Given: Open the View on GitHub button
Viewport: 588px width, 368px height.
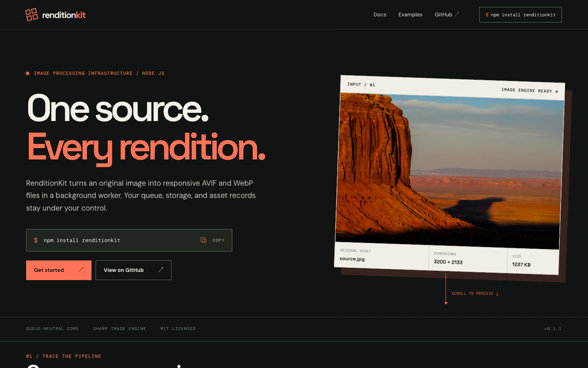Looking at the screenshot, I should (x=134, y=270).
